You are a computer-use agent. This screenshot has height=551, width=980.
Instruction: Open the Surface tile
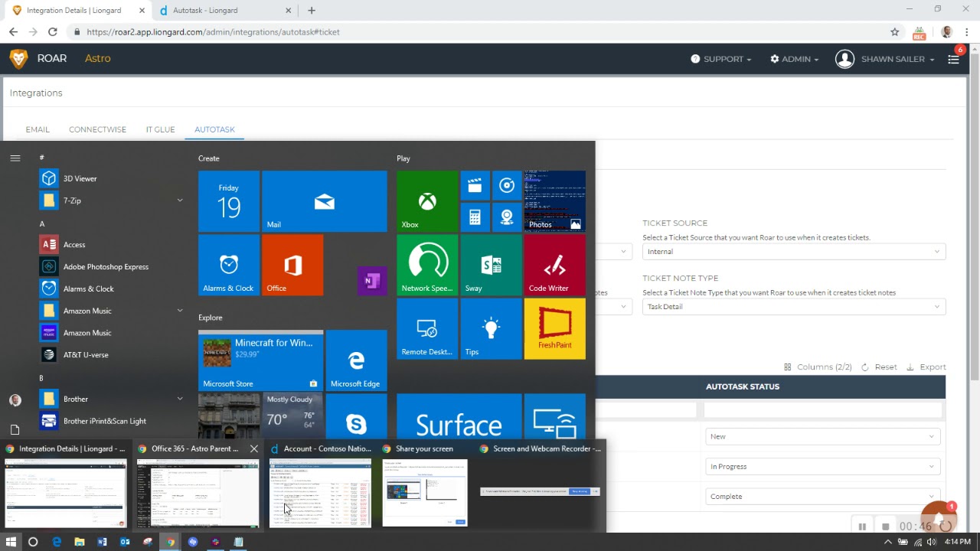pos(459,416)
